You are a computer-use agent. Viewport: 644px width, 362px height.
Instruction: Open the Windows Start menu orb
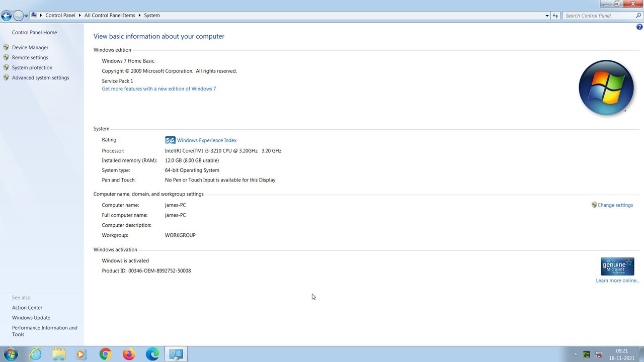11,354
